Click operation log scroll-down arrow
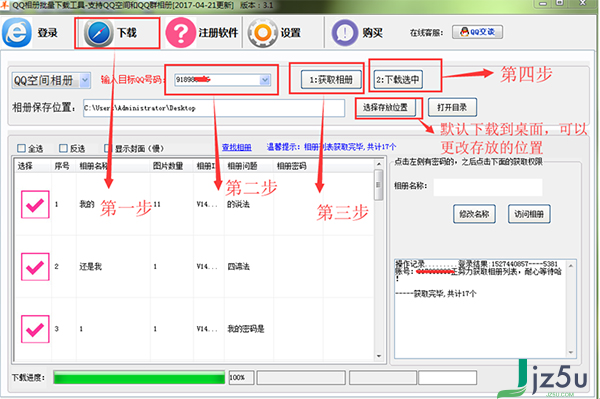The width and height of the screenshot is (600, 399). (571, 352)
